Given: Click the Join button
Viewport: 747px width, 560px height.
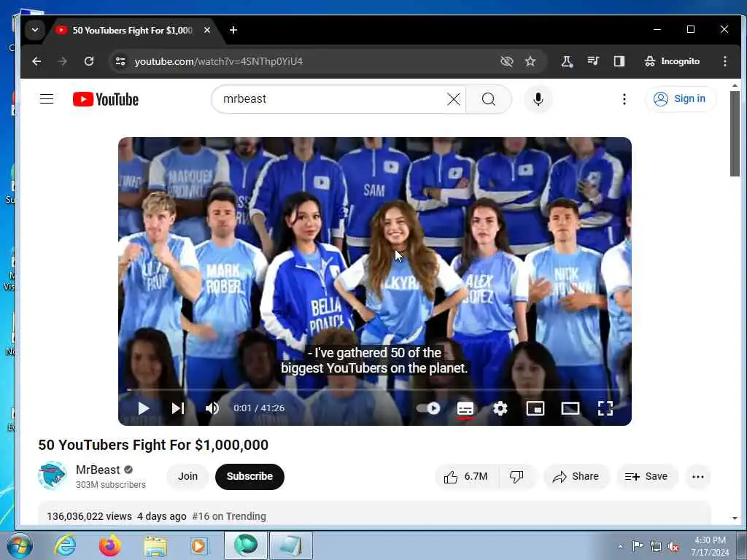Looking at the screenshot, I should tap(187, 476).
